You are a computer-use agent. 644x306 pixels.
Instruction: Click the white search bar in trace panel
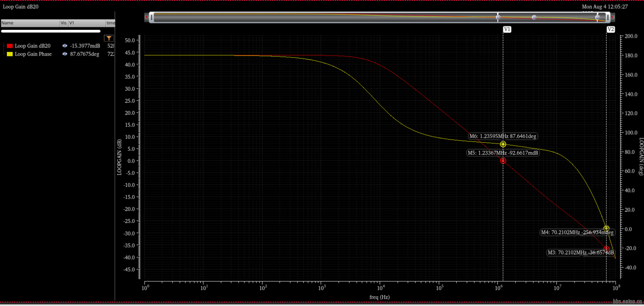tap(51, 31)
